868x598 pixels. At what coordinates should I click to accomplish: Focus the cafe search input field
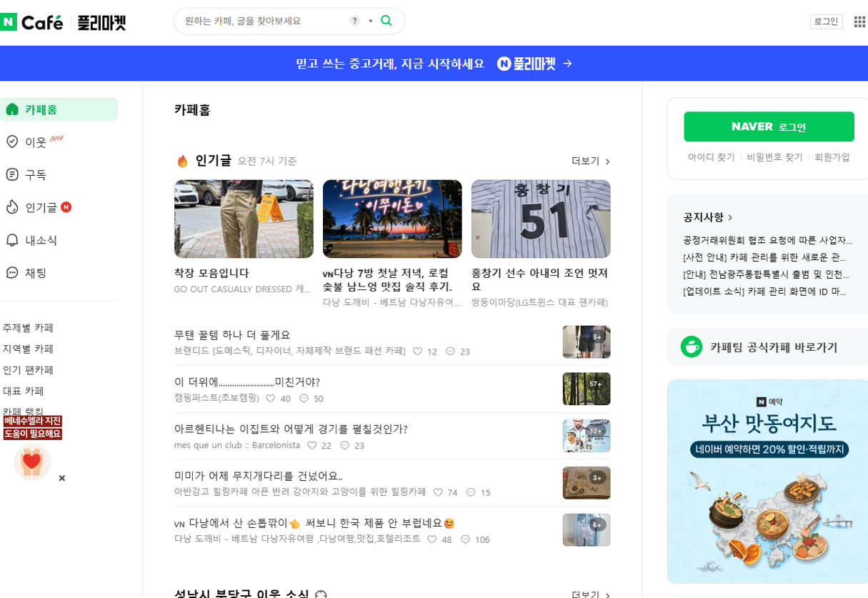263,21
